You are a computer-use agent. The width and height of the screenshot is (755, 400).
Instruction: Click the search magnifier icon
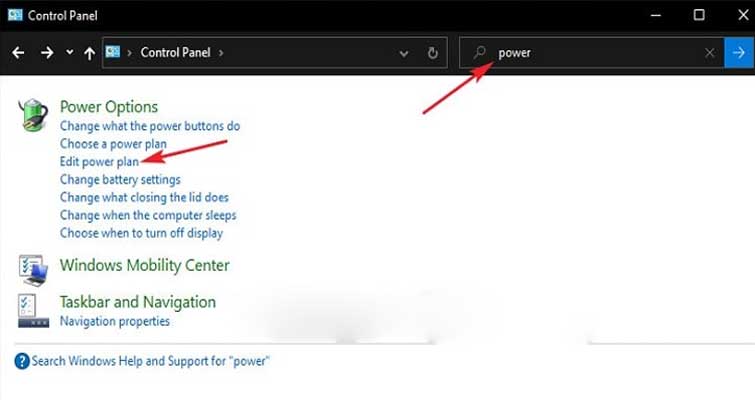click(479, 52)
